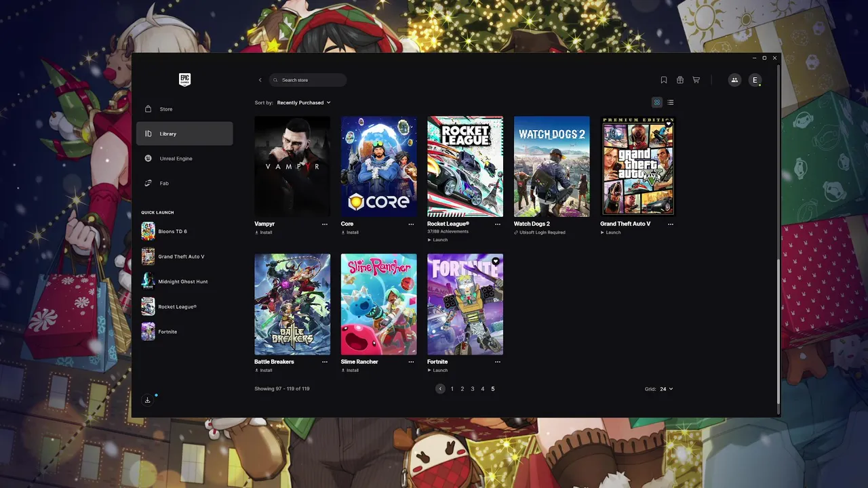Select Library in sidebar

click(184, 134)
